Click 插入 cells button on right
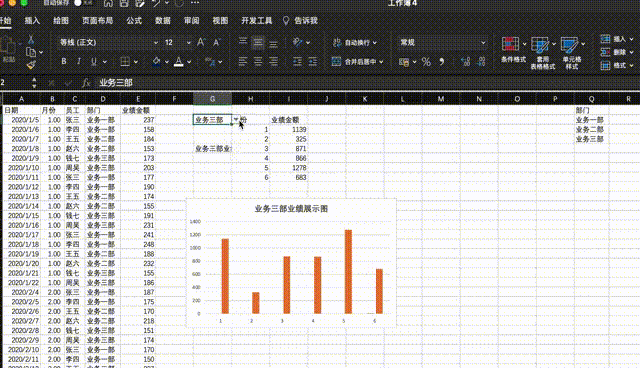Screen dimensions: 640x368 (616, 39)
